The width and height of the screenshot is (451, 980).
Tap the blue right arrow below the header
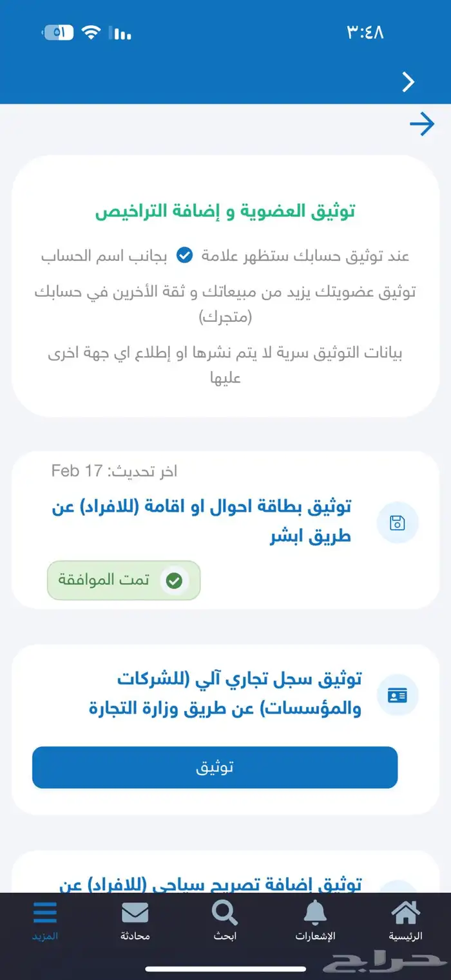click(423, 125)
